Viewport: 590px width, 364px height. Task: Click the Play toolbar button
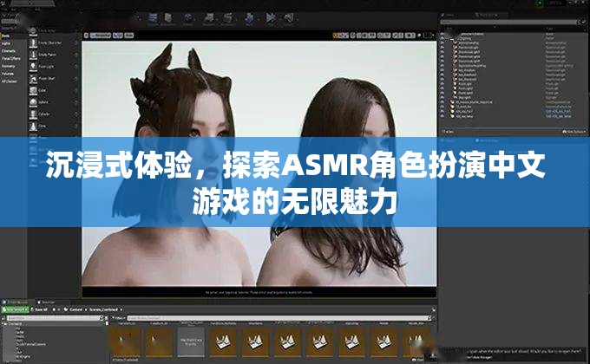270,19
